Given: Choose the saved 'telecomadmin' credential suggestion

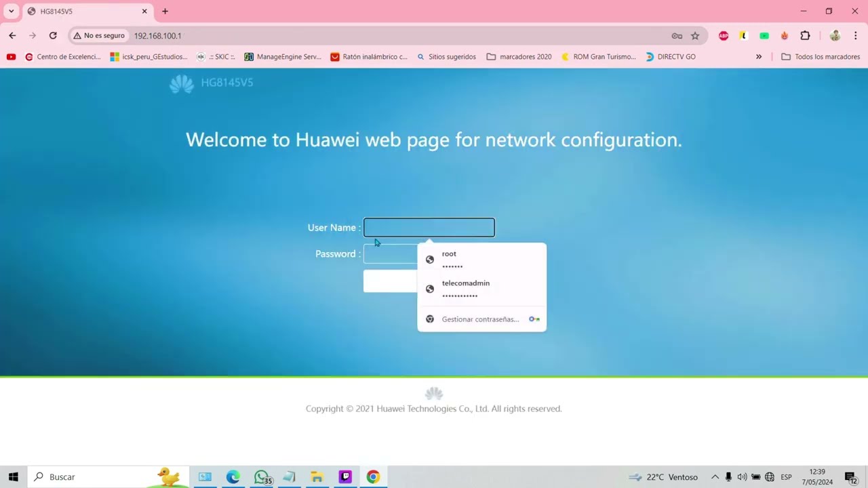Looking at the screenshot, I should pos(481,289).
